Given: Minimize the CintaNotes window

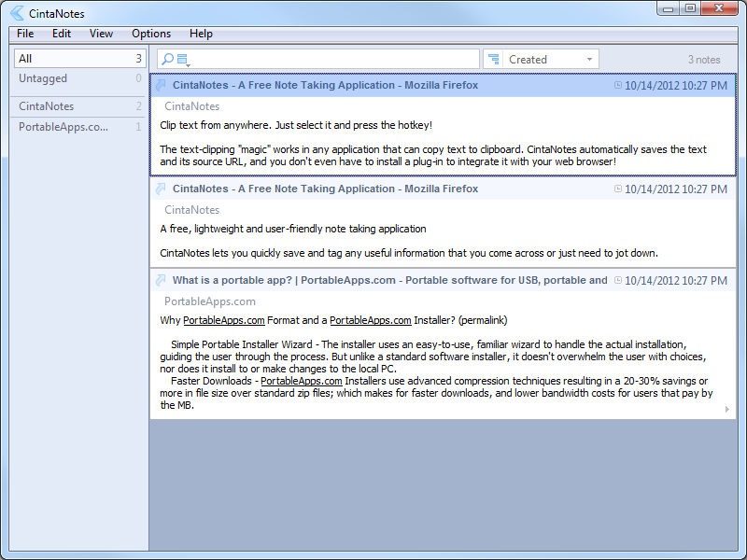Looking at the screenshot, I should [x=668, y=8].
